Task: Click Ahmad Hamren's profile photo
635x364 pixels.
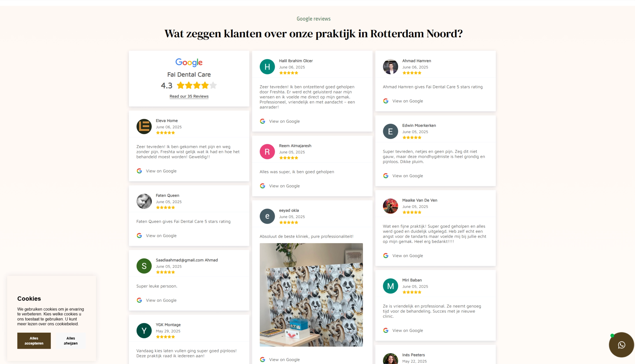Action: 390,67
